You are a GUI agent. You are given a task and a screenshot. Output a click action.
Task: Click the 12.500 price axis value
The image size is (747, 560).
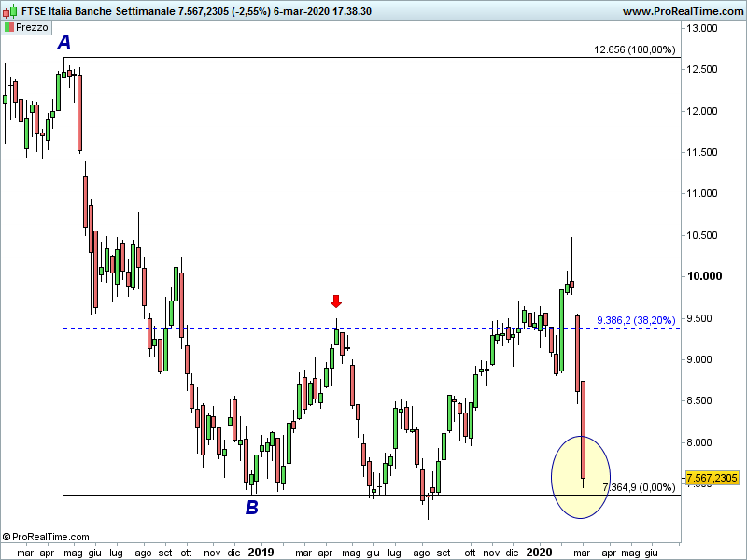tap(702, 69)
